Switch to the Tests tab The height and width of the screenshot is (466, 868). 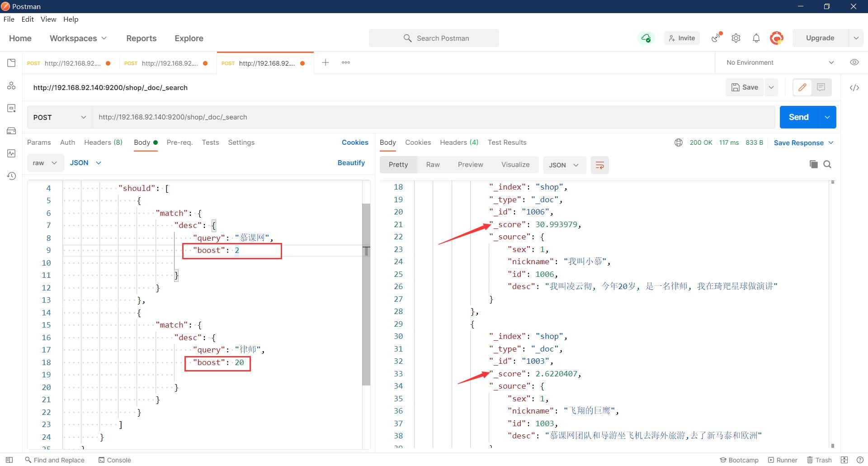click(x=210, y=143)
